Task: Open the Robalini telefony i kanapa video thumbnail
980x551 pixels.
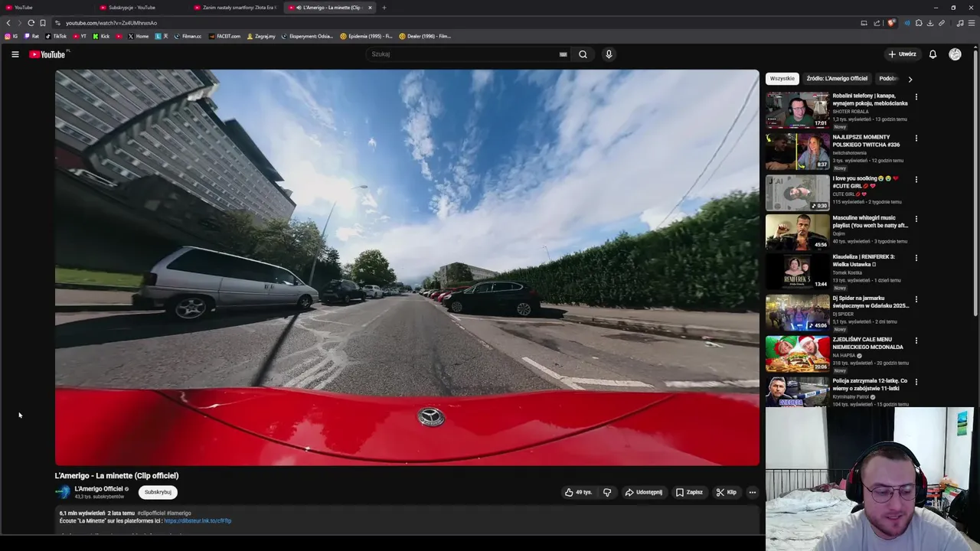Action: 797,110
